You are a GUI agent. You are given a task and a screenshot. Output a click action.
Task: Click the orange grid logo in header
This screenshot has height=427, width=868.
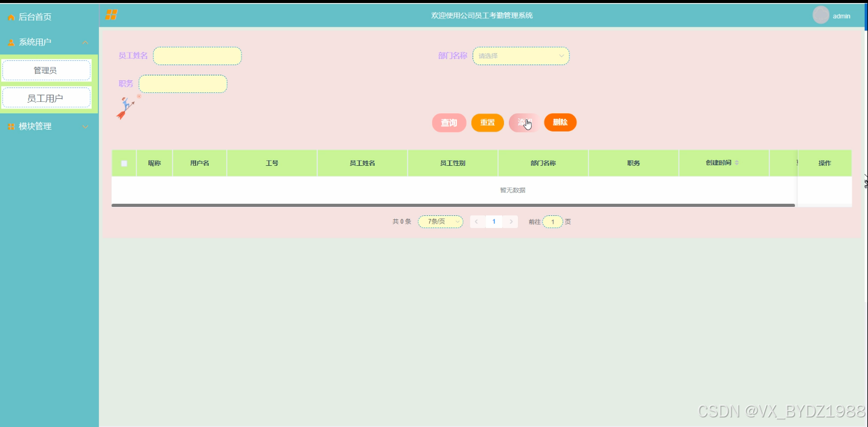point(111,15)
